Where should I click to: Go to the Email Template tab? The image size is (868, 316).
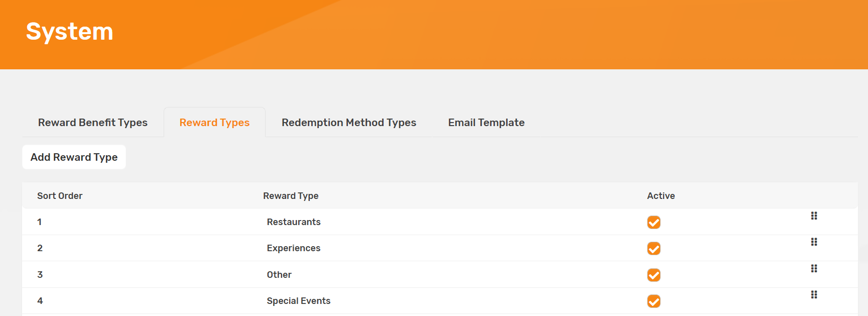point(486,123)
